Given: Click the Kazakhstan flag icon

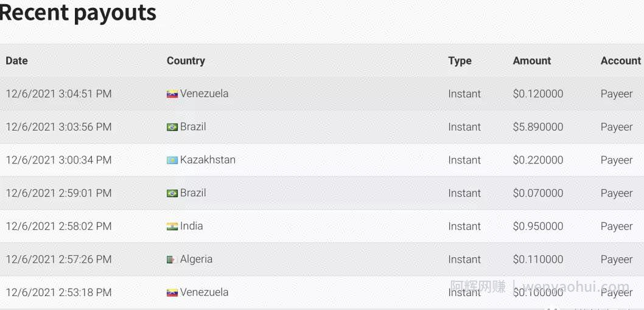Looking at the screenshot, I should click(172, 160).
